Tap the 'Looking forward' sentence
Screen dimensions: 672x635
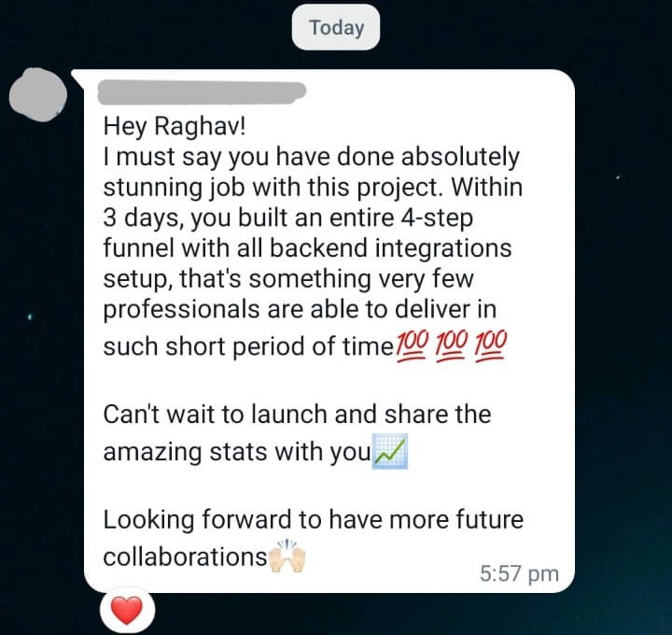[314, 538]
